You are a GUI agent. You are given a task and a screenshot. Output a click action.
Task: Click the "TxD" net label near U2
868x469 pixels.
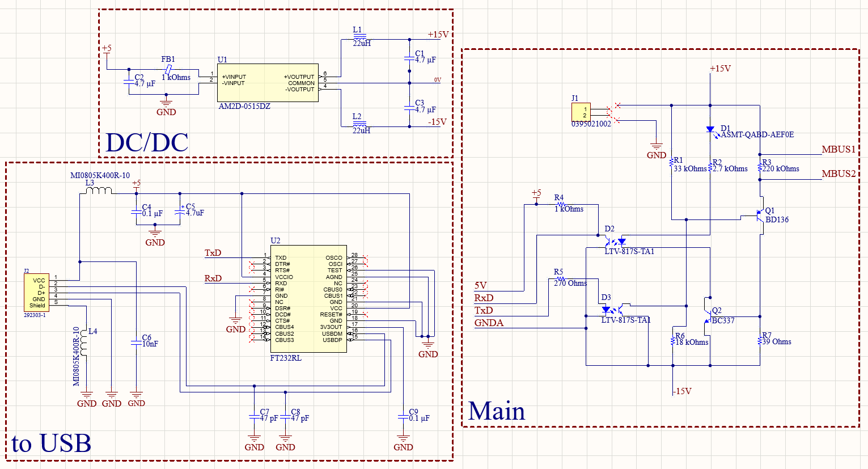pos(213,253)
